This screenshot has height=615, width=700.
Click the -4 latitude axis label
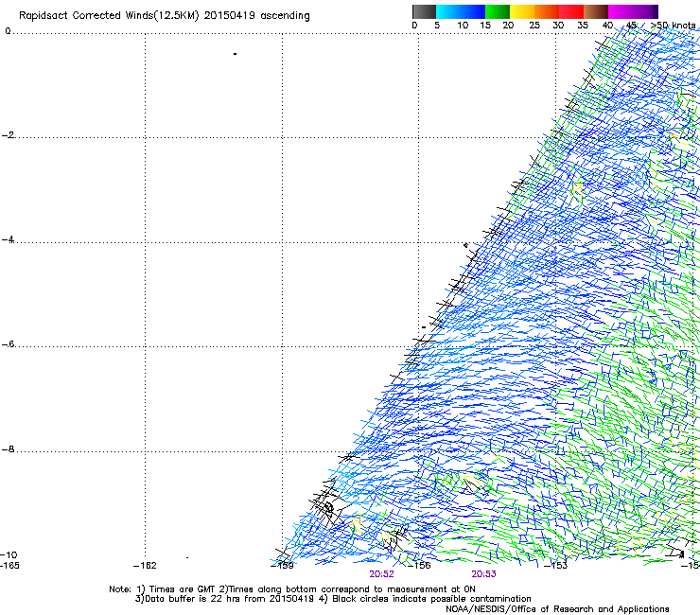click(8, 239)
